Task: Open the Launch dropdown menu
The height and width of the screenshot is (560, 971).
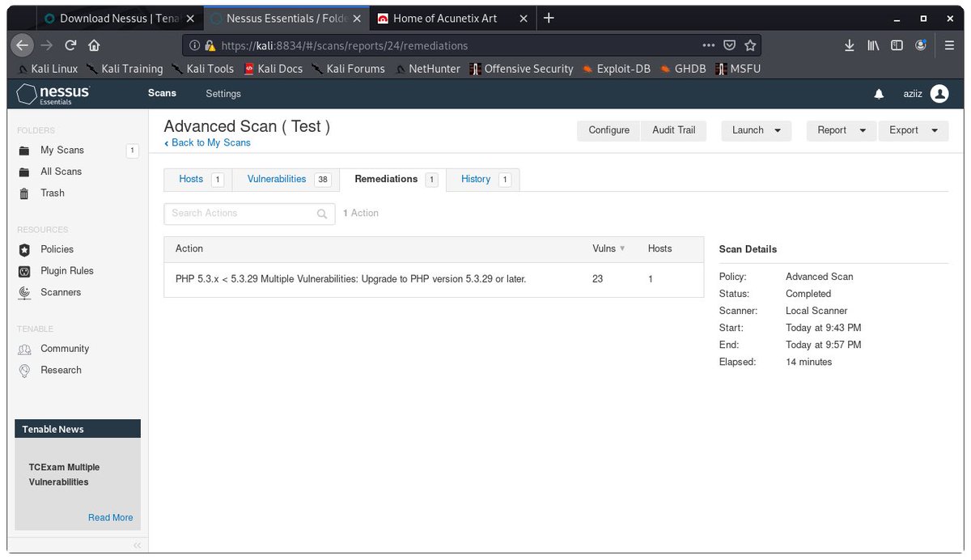Action: click(757, 130)
